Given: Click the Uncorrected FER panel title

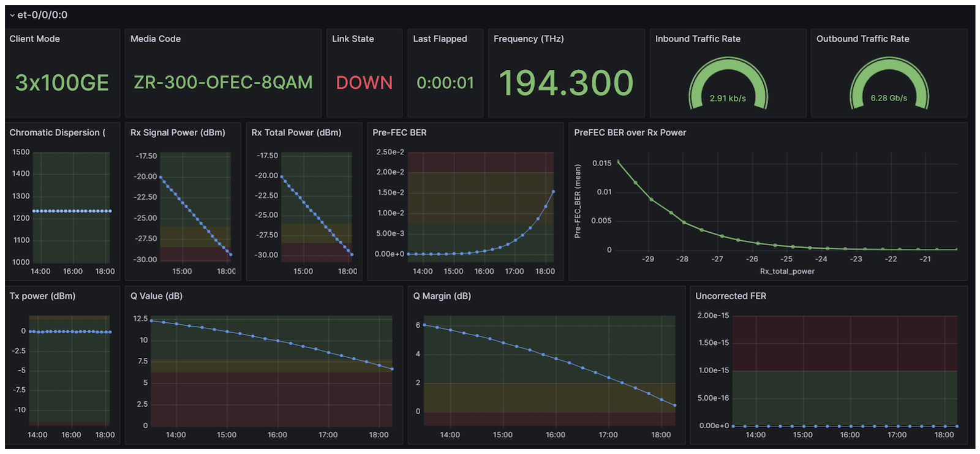Looking at the screenshot, I should (x=731, y=296).
